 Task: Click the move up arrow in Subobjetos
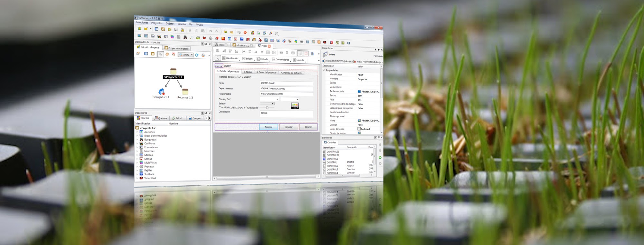coord(380,145)
